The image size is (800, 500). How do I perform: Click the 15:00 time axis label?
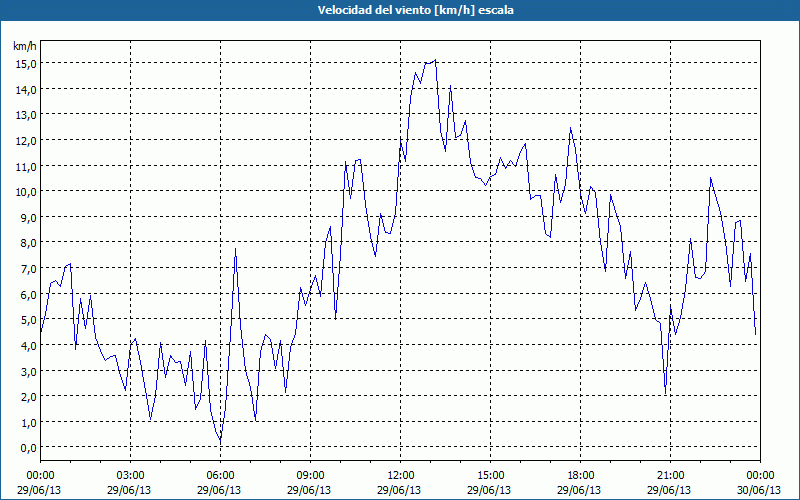(490, 476)
